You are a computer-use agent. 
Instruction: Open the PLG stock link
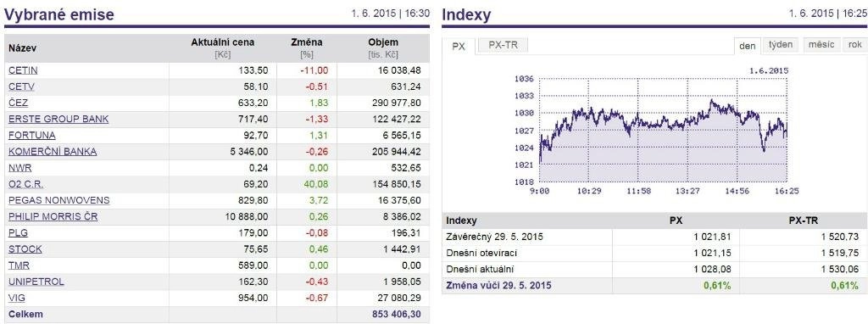click(x=19, y=232)
